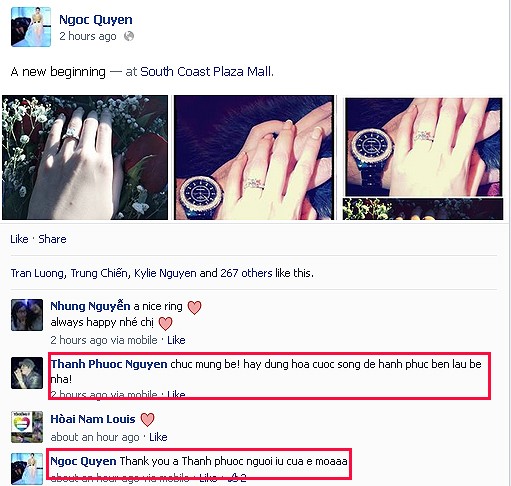This screenshot has height=486, width=511.
Task: Open the Ngoc Quyen post author name
Action: click(x=96, y=20)
